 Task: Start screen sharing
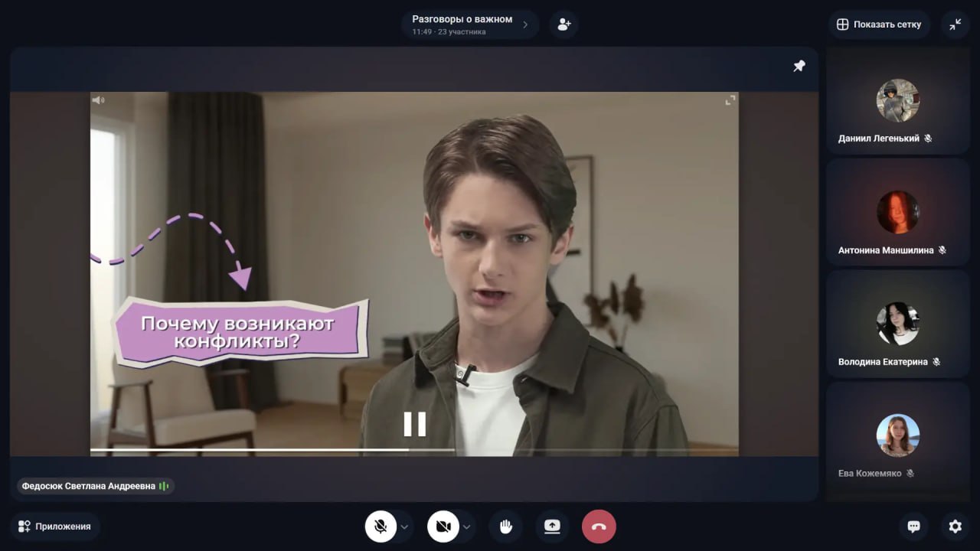552,527
